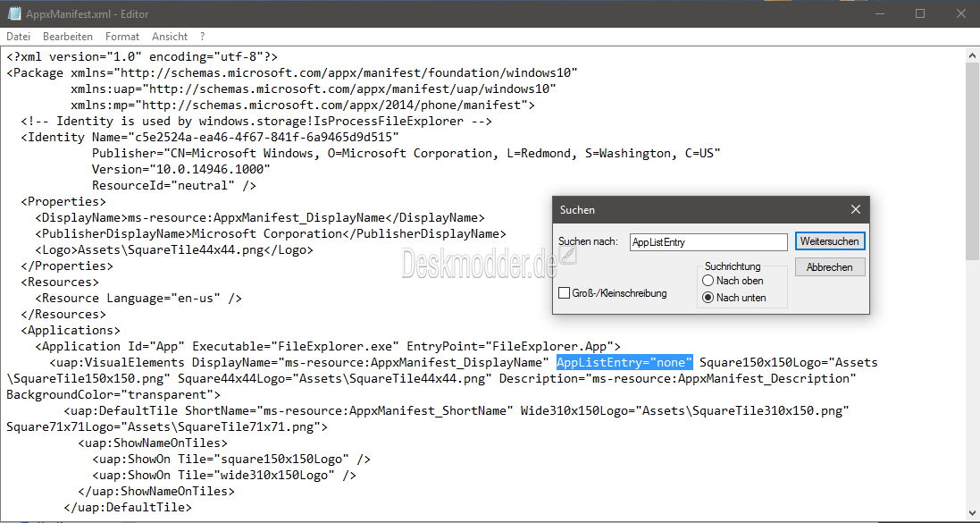The image size is (980, 523).
Task: Click the IsProcessFileExplorer comment line
Action: [256, 122]
